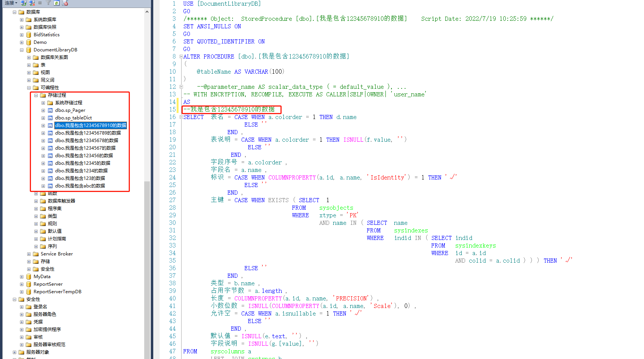644x359 pixels.
Task: Click icon of dbo.我是包含123456789的数据
Action: coord(50,133)
